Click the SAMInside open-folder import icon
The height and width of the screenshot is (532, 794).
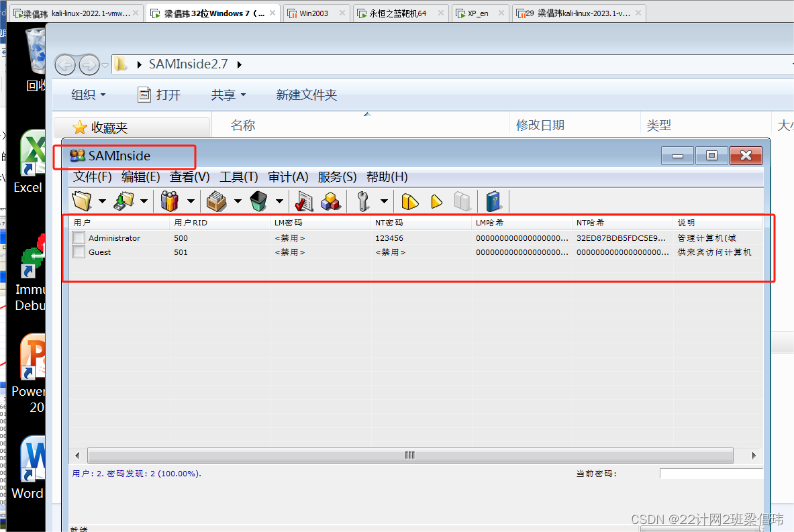(81, 201)
